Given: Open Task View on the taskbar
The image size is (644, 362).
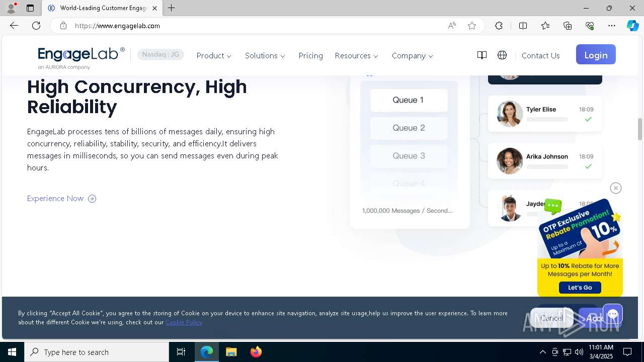Looking at the screenshot, I should tap(181, 352).
